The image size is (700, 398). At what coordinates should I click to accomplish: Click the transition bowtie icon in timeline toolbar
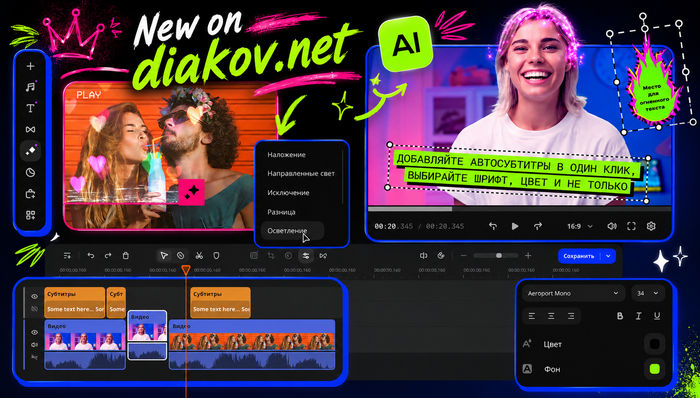[x=323, y=256]
